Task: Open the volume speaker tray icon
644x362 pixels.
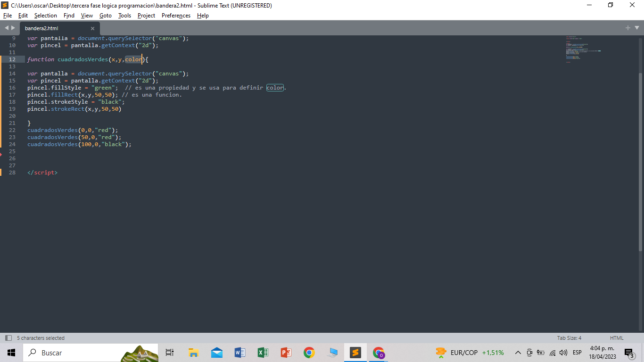Action: click(563, 353)
